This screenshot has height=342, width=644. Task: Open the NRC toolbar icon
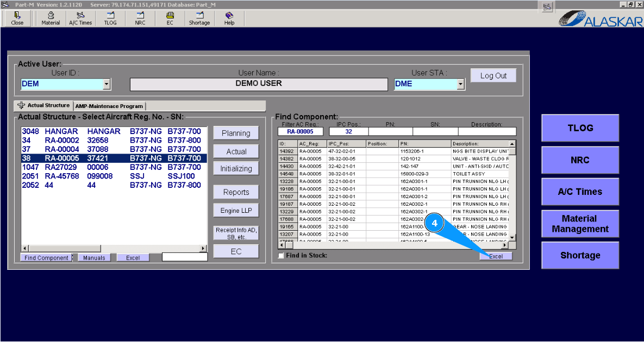pyautogui.click(x=140, y=18)
